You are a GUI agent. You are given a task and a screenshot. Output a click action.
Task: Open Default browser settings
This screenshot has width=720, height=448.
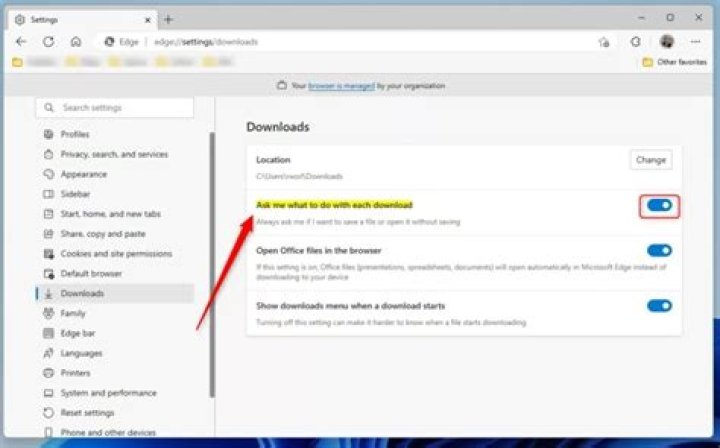(x=115, y=274)
